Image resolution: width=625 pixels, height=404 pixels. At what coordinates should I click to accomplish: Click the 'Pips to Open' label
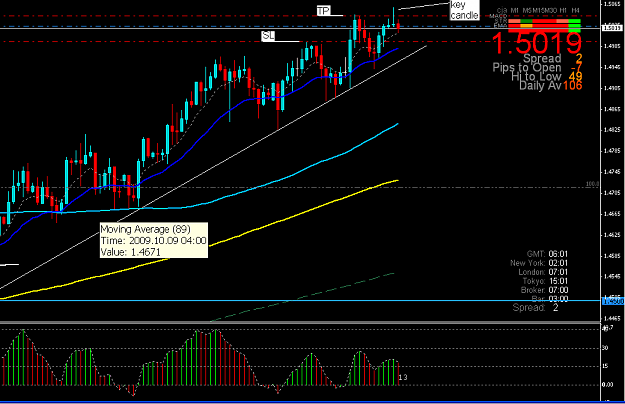click(x=527, y=67)
